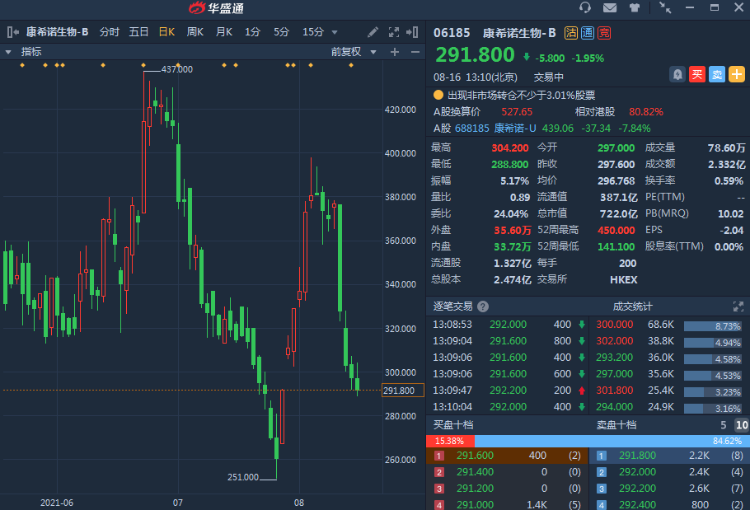Click the blue 卖 sell button
Viewport: 750px width, 510px height.
click(x=717, y=75)
